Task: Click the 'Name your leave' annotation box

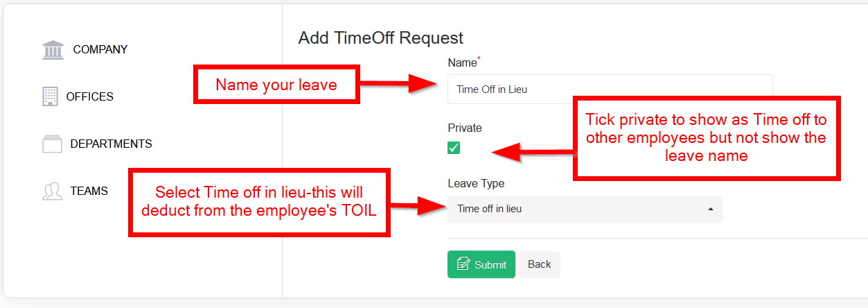Action: [x=276, y=85]
